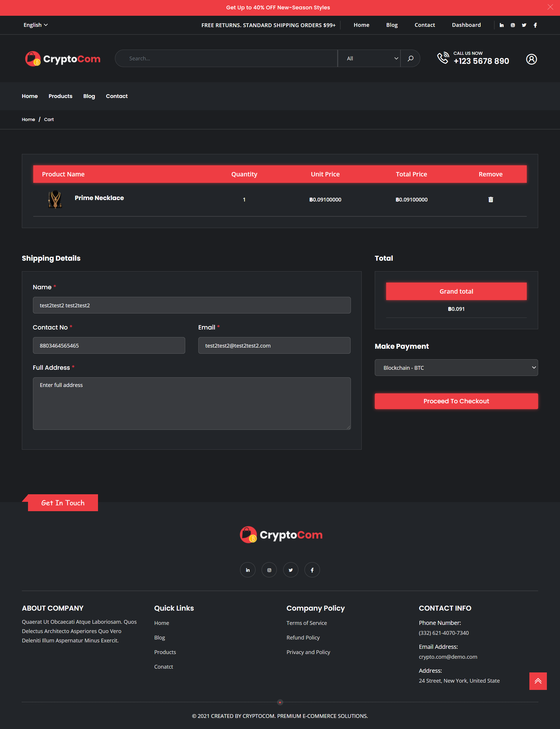This screenshot has height=729, width=560.
Task: Open the Refund Policy footer link
Action: [x=303, y=637]
